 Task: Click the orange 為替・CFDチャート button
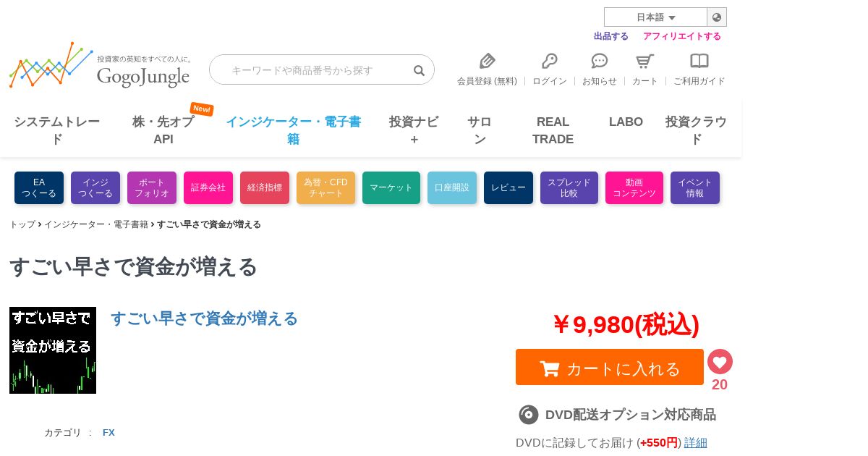pyautogui.click(x=325, y=187)
